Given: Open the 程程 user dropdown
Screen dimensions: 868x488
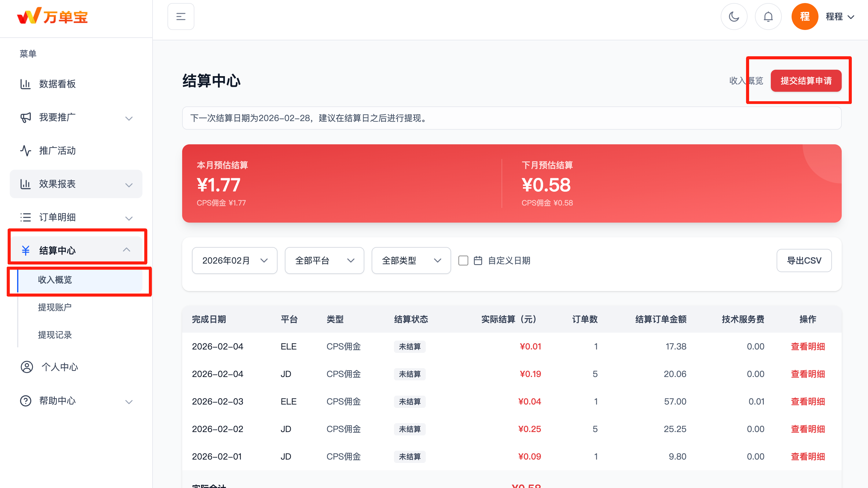Looking at the screenshot, I should [x=840, y=17].
